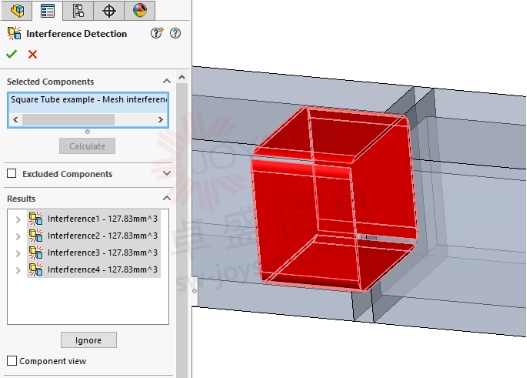The image size is (527, 378).
Task: Enable the Component view checkbox
Action: click(12, 361)
